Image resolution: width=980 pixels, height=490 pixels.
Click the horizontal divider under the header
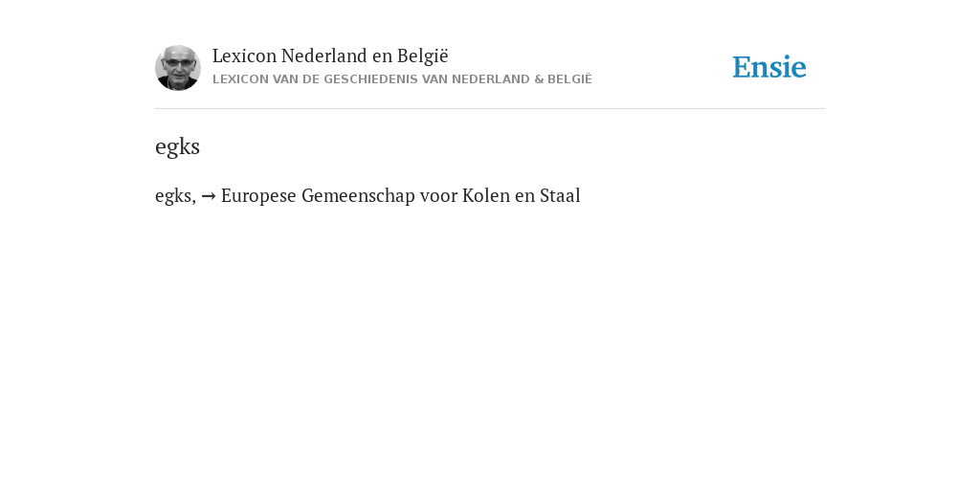tap(490, 109)
